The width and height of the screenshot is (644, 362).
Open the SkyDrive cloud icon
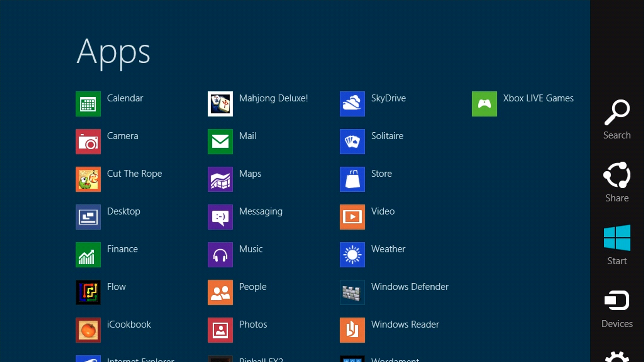[352, 104]
